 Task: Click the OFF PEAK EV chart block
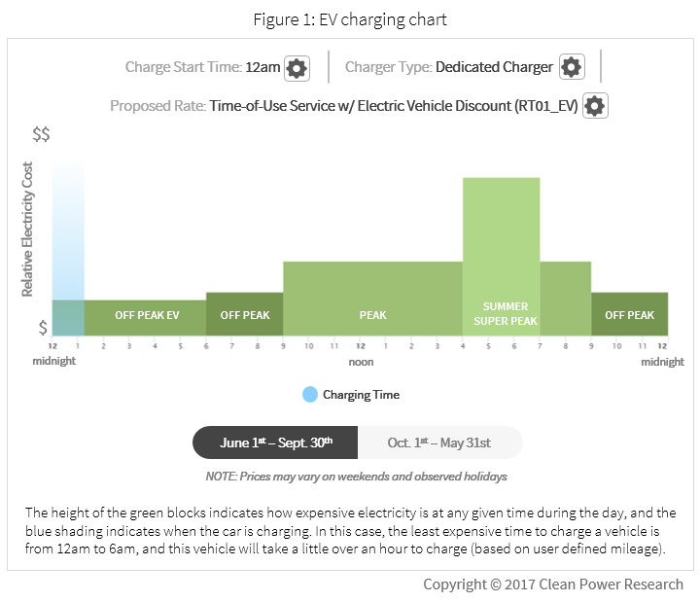[146, 316]
